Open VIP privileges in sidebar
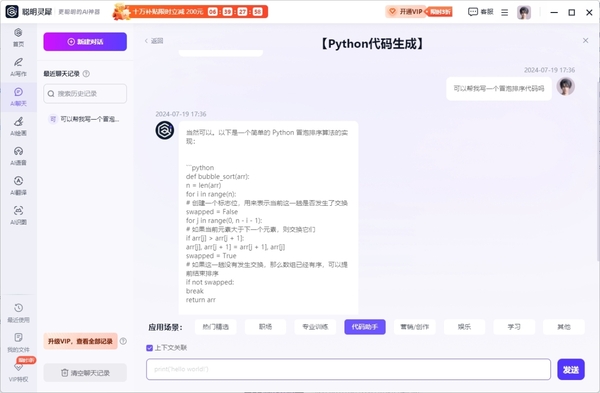This screenshot has height=393, width=600. pos(18,372)
